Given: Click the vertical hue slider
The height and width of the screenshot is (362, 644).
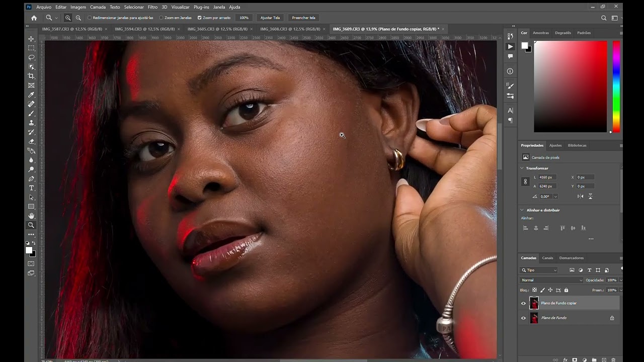Looking at the screenshot, I should click(x=616, y=86).
